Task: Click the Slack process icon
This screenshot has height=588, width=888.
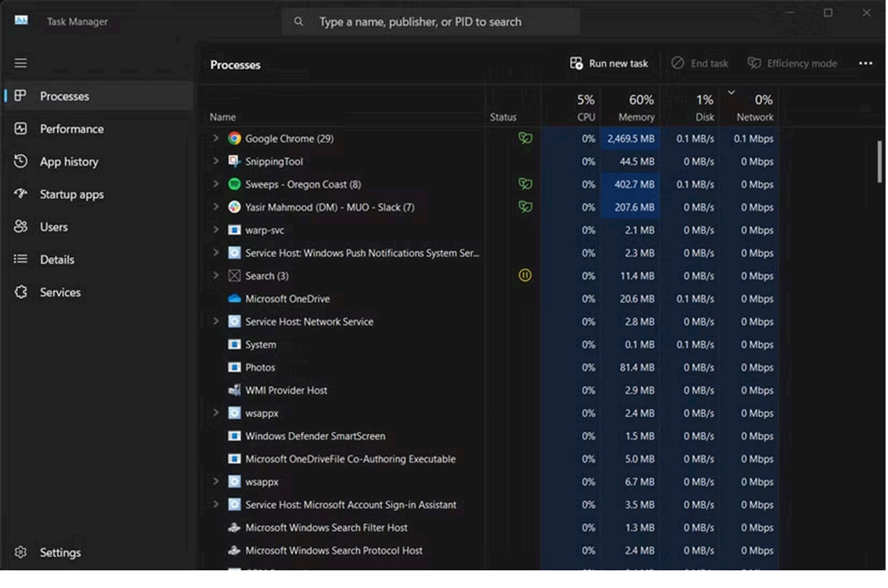Action: coord(235,207)
